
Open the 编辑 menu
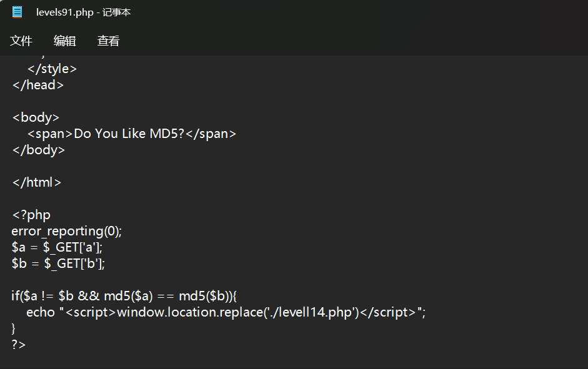64,41
